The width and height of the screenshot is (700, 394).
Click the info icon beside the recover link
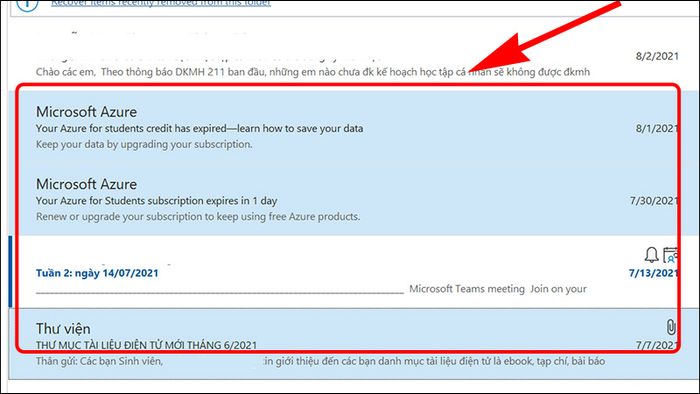tap(27, 4)
